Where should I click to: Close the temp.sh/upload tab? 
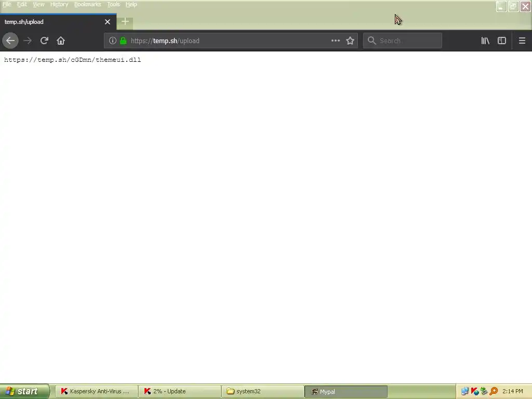pyautogui.click(x=108, y=22)
